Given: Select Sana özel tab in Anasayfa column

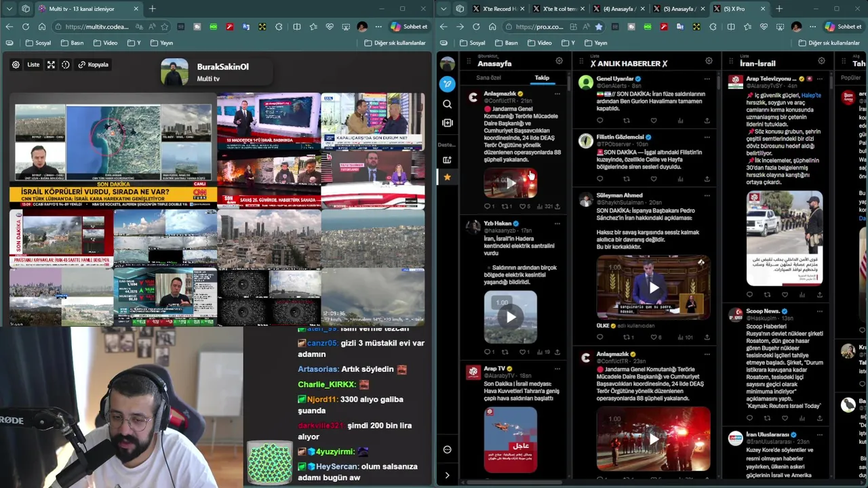Looking at the screenshot, I should point(488,78).
